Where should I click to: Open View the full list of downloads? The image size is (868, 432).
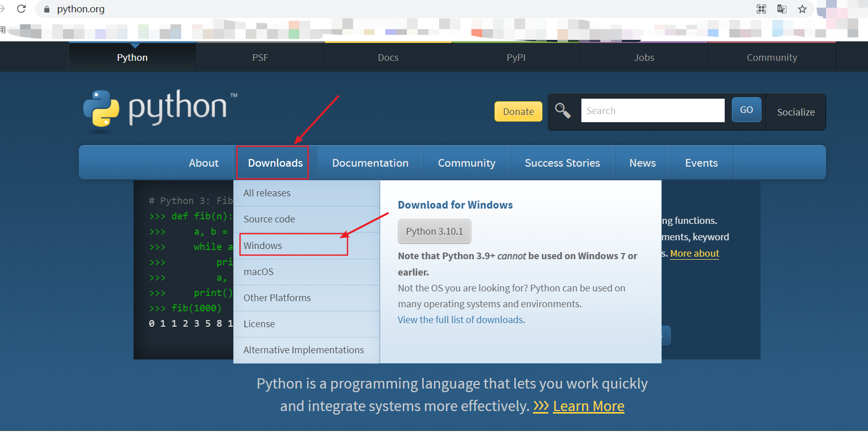coord(461,320)
